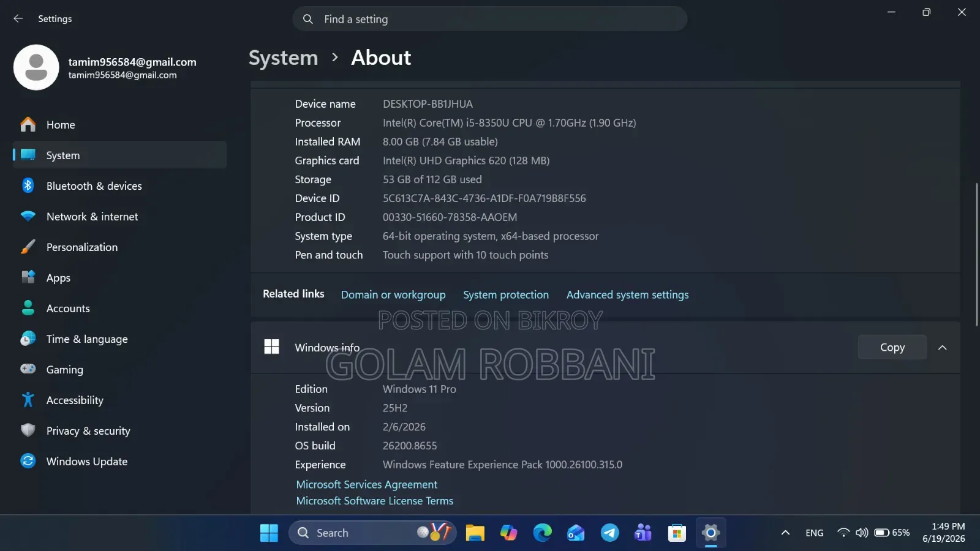The width and height of the screenshot is (980, 551).
Task: Open Apps settings page label
Action: pos(58,278)
